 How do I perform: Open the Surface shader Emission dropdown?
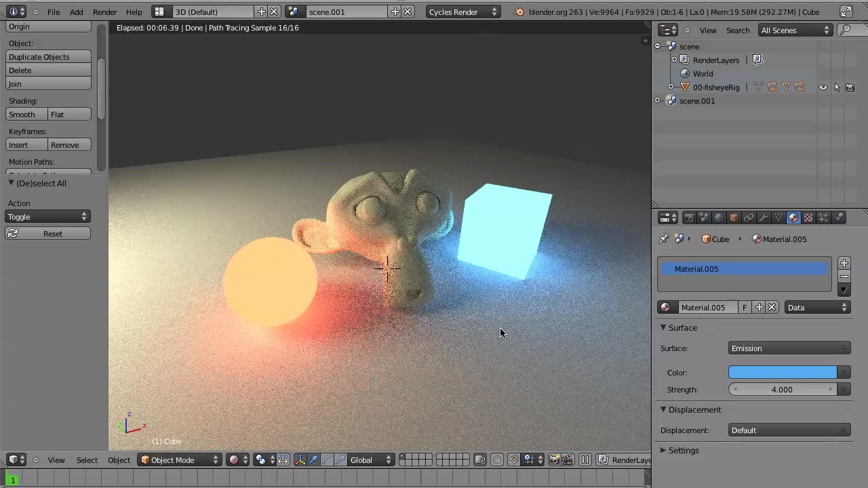(x=789, y=348)
